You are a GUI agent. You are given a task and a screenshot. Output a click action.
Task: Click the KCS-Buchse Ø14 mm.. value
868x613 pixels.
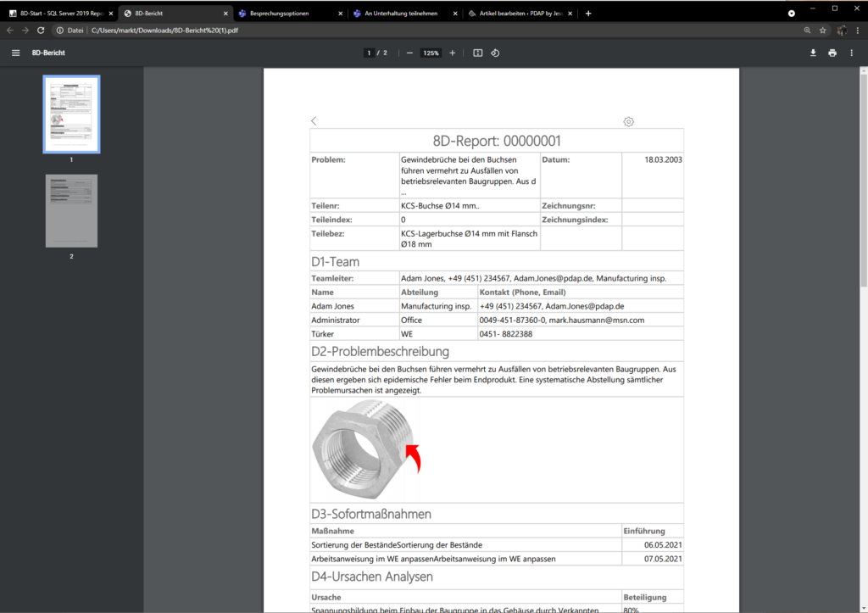pyautogui.click(x=440, y=205)
